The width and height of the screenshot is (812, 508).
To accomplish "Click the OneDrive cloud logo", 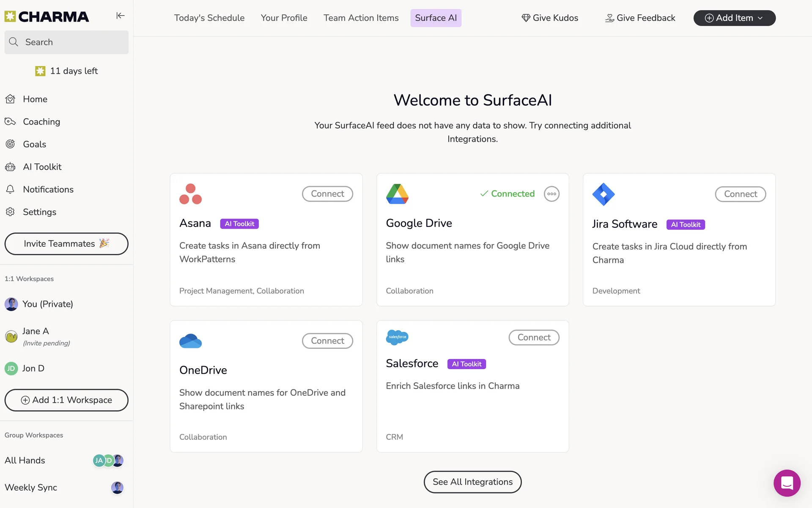I will [x=190, y=341].
